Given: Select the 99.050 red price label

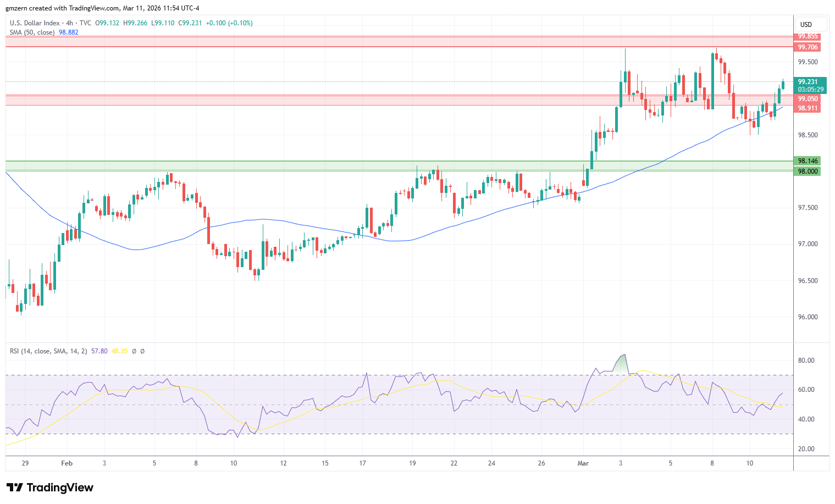Looking at the screenshot, I should (x=808, y=99).
